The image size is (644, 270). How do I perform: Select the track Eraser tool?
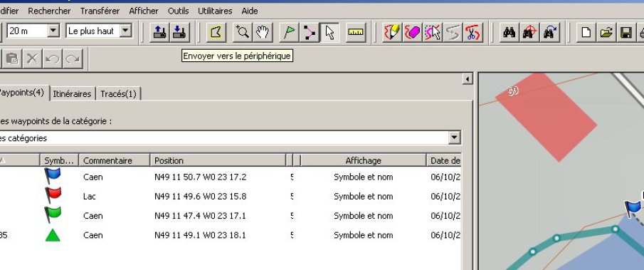[x=412, y=32]
